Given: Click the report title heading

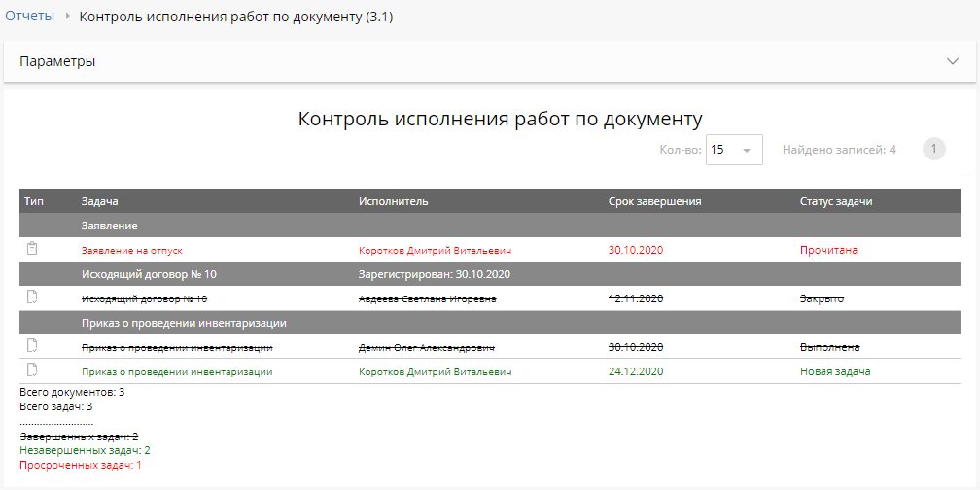Looking at the screenshot, I should point(500,119).
